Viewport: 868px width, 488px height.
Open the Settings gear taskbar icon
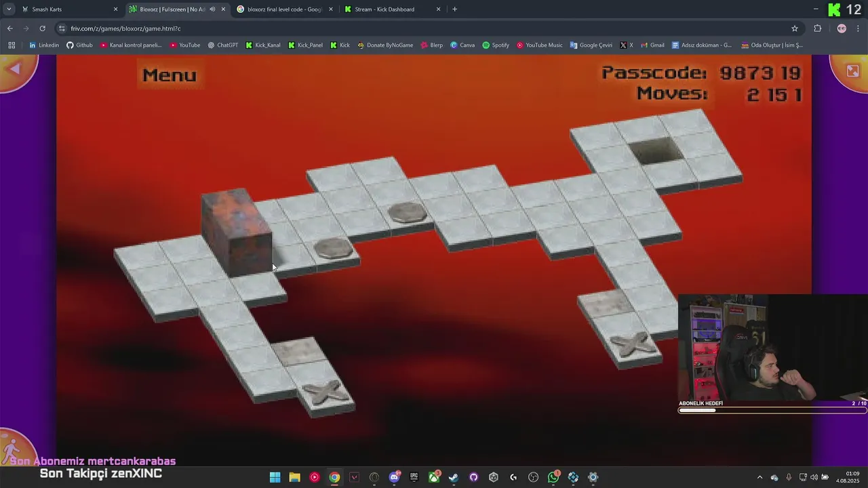593,477
